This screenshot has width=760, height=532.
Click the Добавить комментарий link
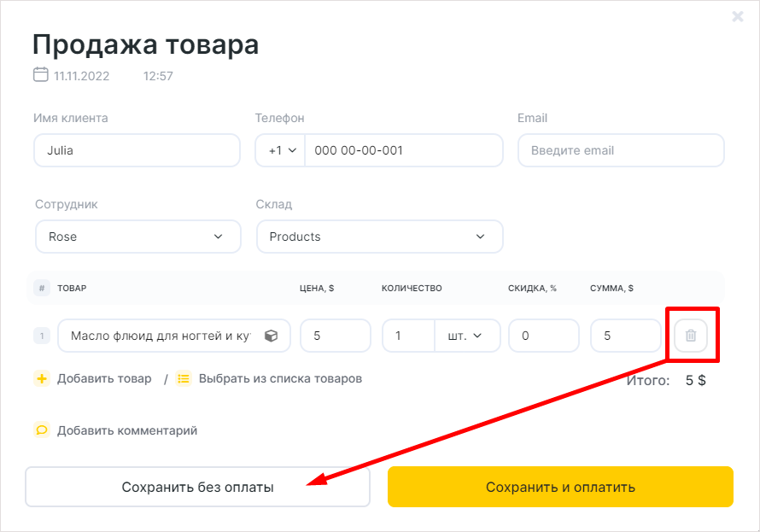[x=127, y=430]
